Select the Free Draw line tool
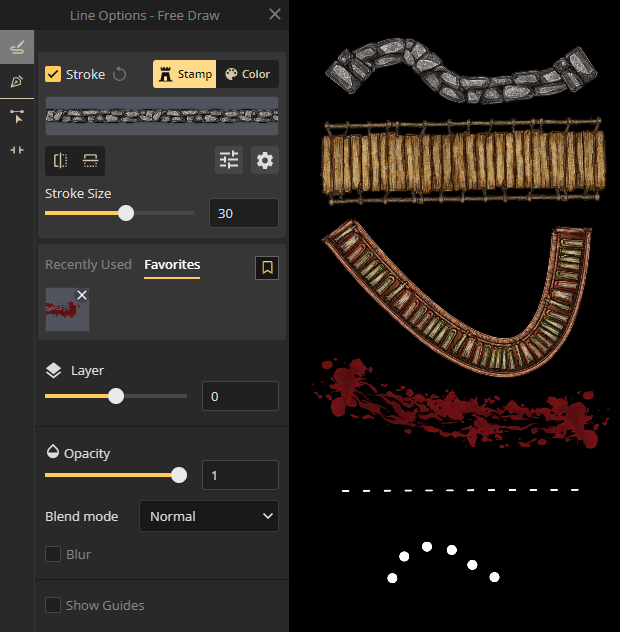 click(17, 47)
